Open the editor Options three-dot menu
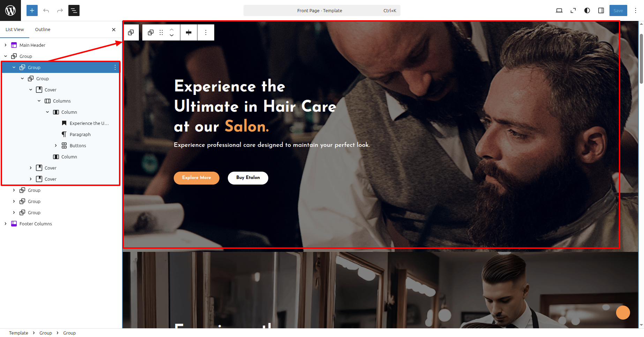This screenshot has width=644, height=337. coord(636,10)
